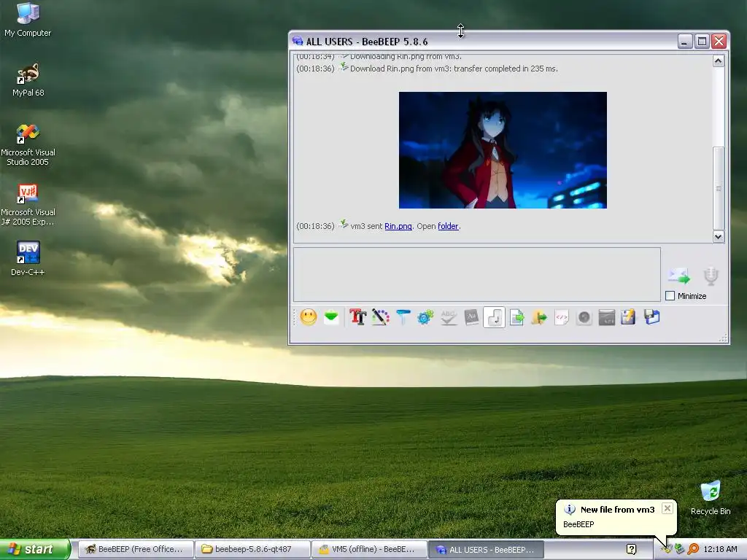
Task: Click the blue filter funnel icon
Action: click(x=403, y=317)
